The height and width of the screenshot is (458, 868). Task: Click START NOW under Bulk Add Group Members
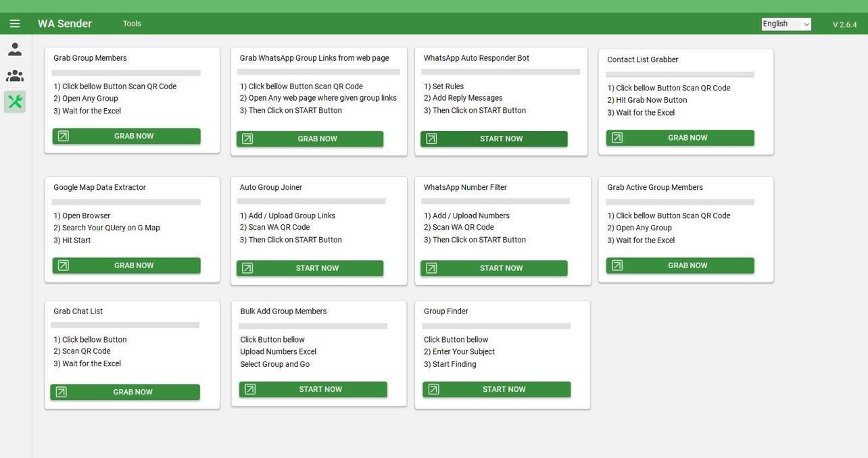click(313, 389)
